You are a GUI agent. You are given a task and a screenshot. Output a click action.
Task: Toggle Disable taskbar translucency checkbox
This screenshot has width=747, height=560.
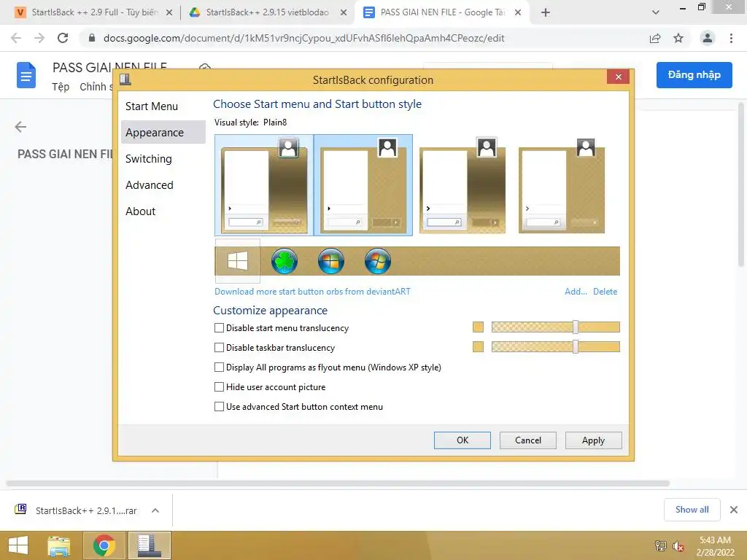[x=219, y=348]
